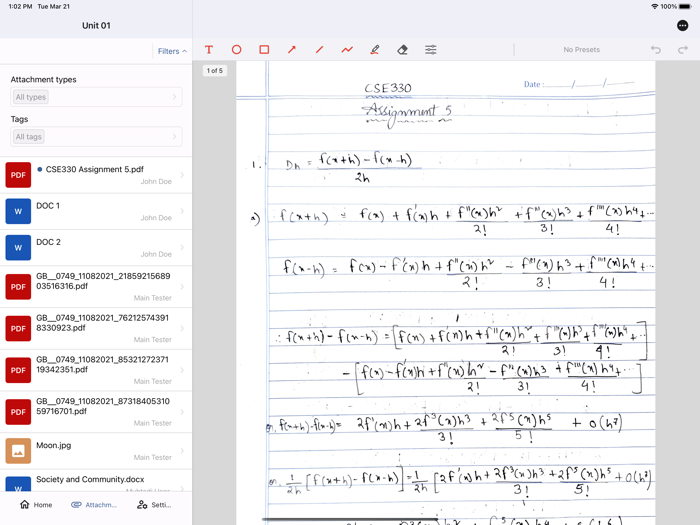Open GB__0749_11082021_762125743918330923.pdf
This screenshot has height=525, width=700.
point(96,329)
